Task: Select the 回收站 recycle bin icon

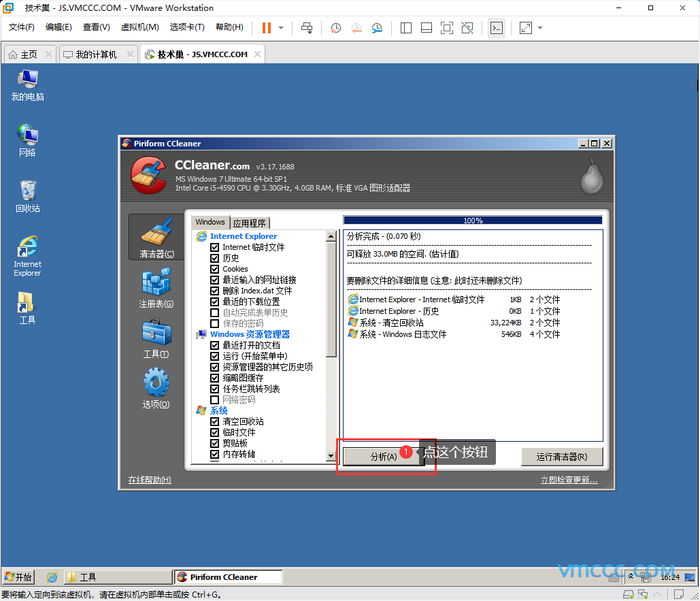Action: point(28,197)
